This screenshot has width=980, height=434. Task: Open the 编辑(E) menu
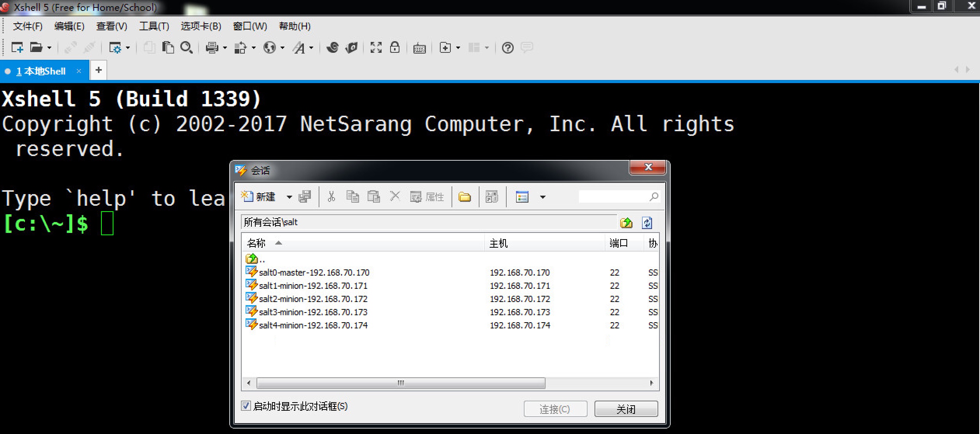tap(69, 26)
